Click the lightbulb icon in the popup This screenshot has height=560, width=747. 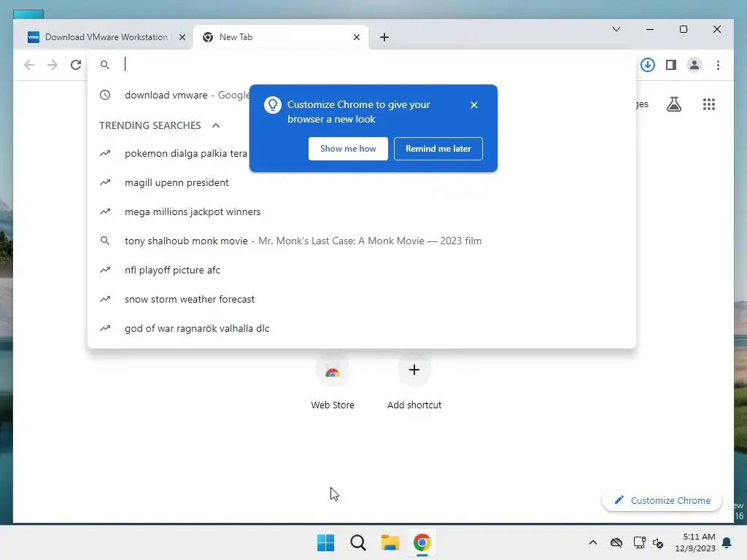(x=273, y=105)
